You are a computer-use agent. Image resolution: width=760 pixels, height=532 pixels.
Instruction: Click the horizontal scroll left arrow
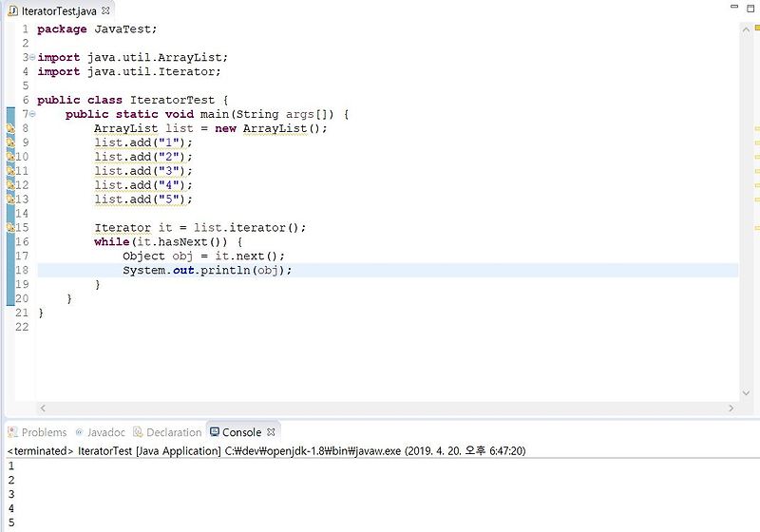(43, 408)
